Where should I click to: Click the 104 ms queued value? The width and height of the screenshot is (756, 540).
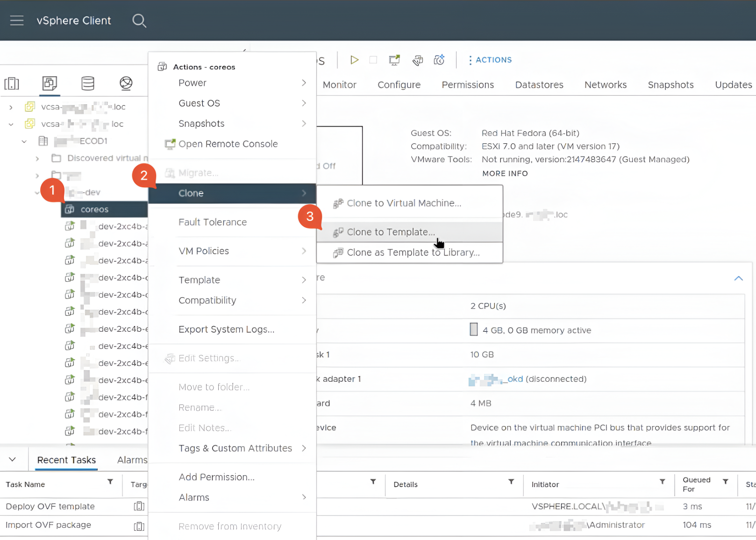(x=697, y=525)
